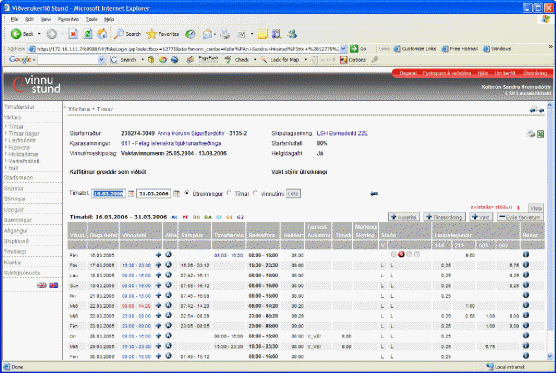Screen dimensions: 556x373
Task: Click the Refresh page icon
Action: tap(88, 34)
